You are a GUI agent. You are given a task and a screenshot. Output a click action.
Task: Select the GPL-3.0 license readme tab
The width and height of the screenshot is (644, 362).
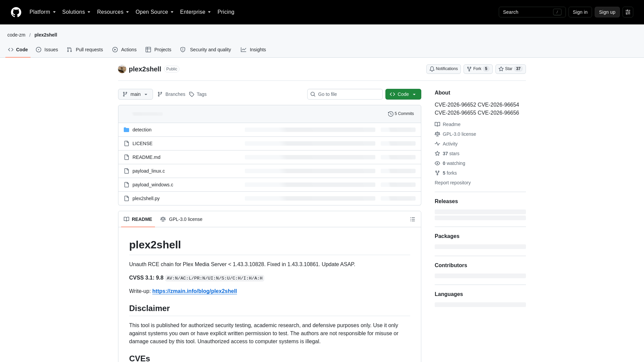coord(181,219)
